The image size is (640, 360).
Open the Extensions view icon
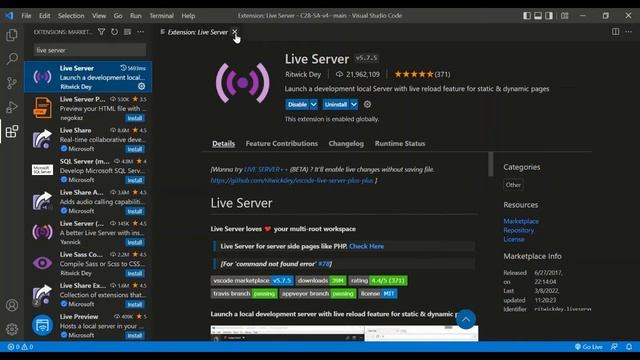click(x=12, y=131)
